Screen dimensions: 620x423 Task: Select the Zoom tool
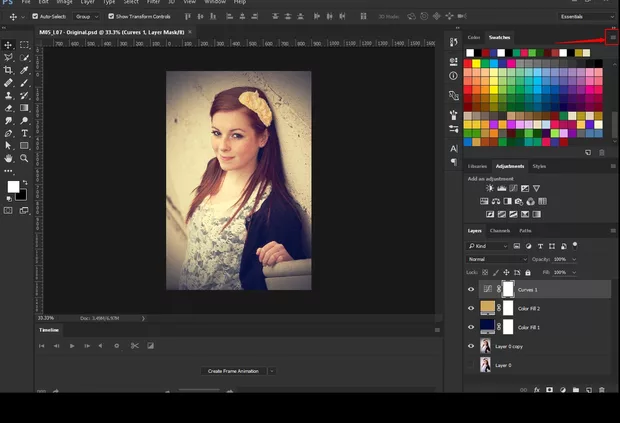[25, 158]
